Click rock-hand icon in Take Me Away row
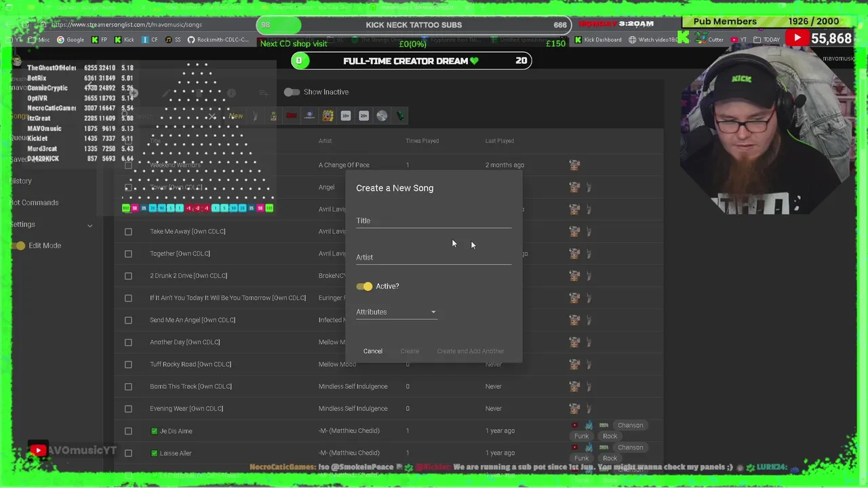Screen dimensions: 868x488 pyautogui.click(x=589, y=231)
